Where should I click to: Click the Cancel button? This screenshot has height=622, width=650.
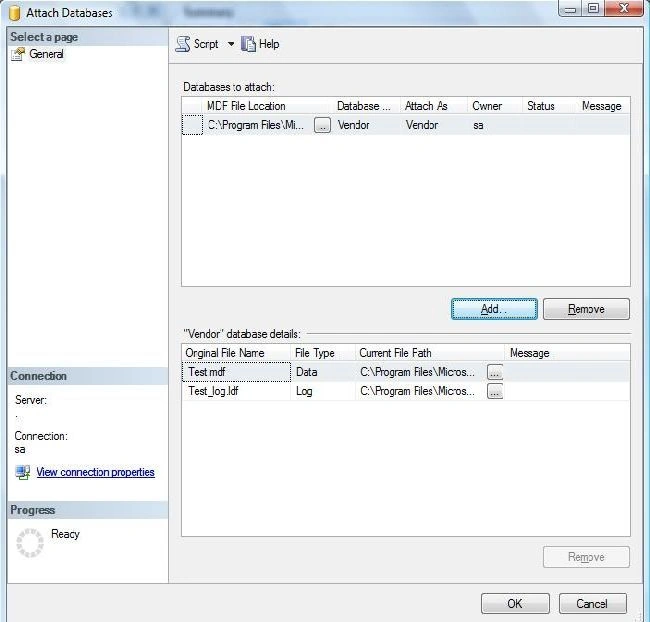[x=593, y=604]
